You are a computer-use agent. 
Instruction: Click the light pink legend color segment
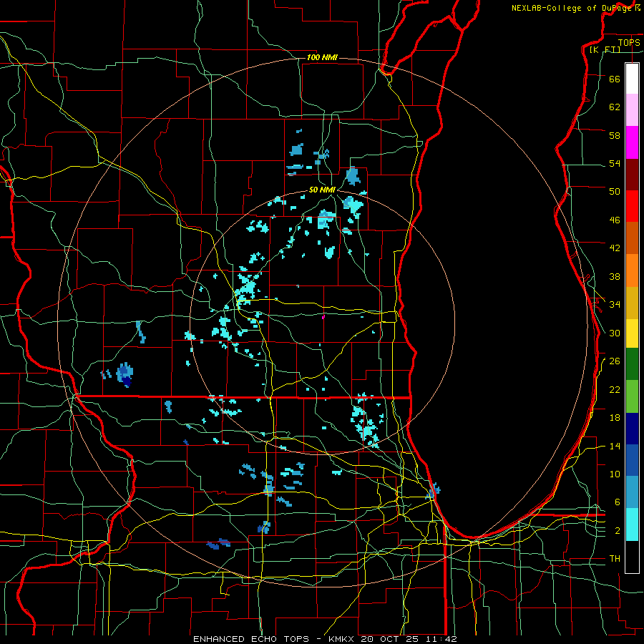click(632, 110)
